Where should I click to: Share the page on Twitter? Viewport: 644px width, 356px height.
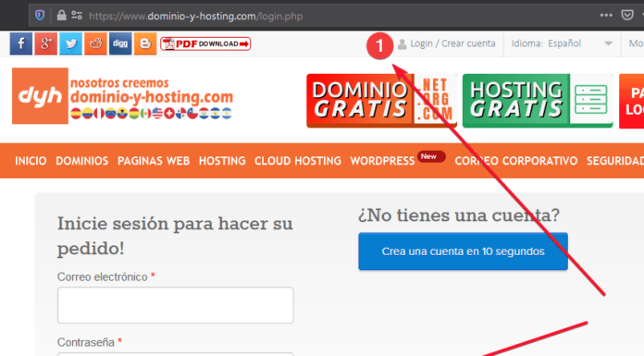click(70, 43)
